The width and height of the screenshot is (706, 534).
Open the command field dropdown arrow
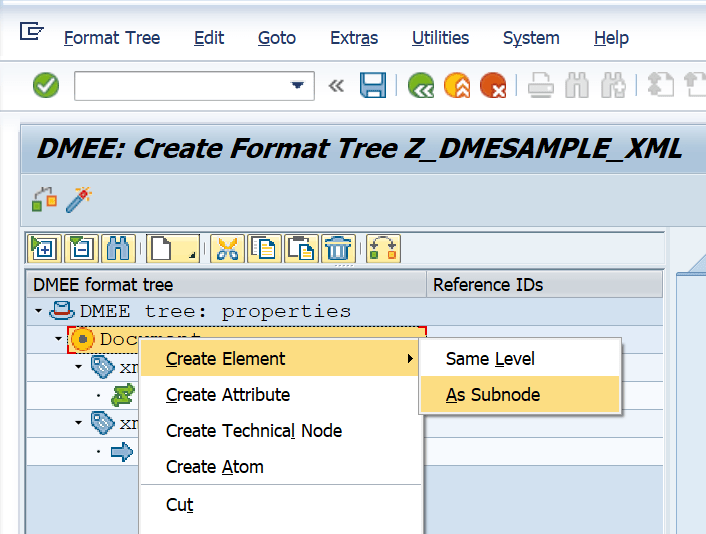297,85
